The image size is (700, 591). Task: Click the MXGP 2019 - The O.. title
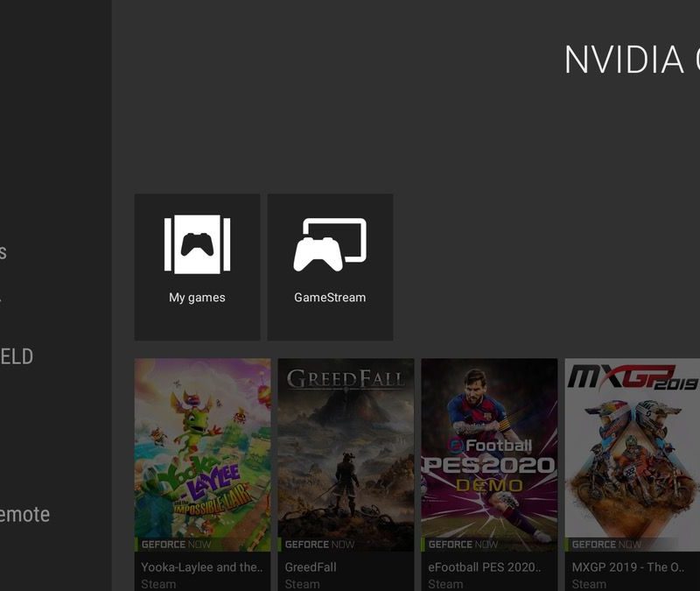(x=627, y=567)
